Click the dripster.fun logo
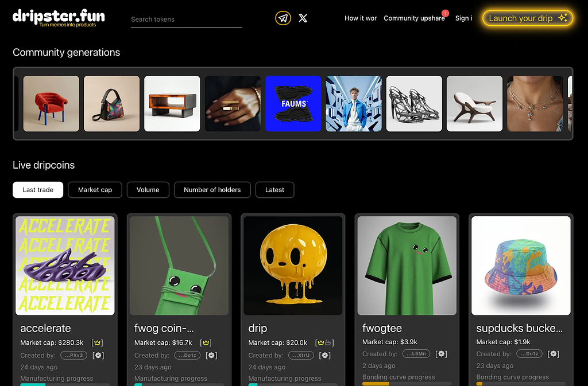Viewport: 588px width, 386px height. [x=59, y=17]
